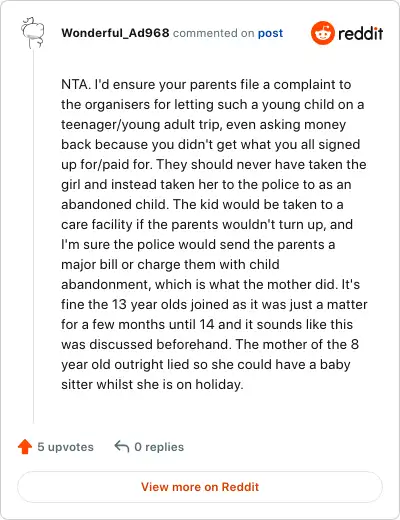Click the reddit wordmark text
Viewport: 400px width, 520px height.
tap(360, 33)
